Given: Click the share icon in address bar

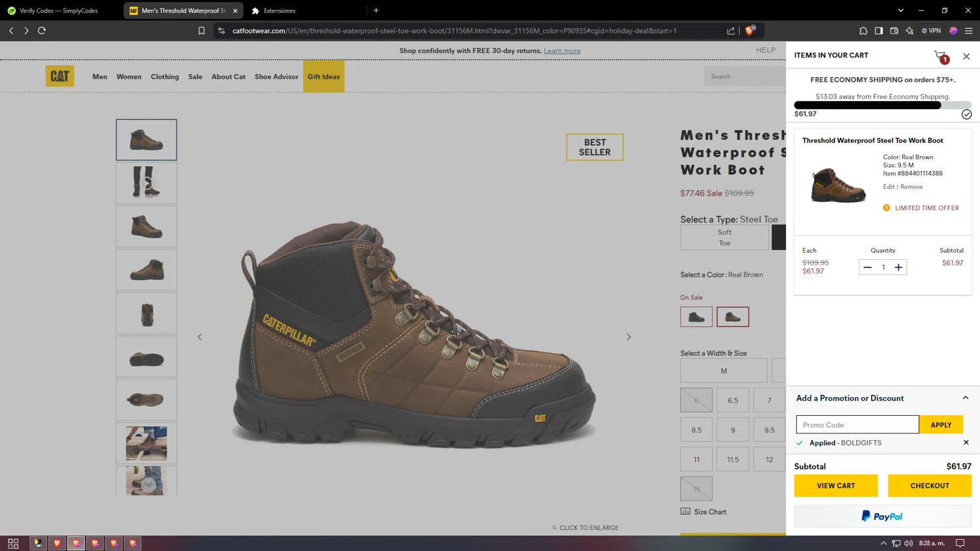Looking at the screenshot, I should point(730,31).
